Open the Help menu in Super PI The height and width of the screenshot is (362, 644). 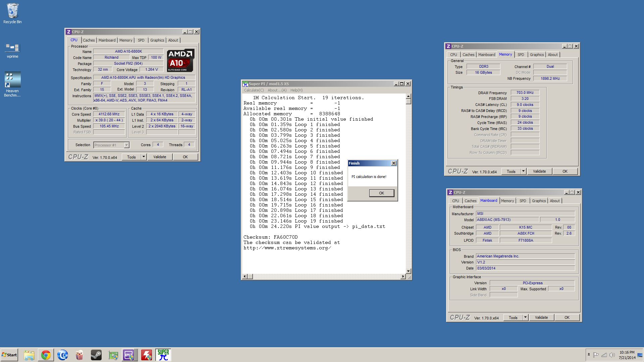[297, 90]
